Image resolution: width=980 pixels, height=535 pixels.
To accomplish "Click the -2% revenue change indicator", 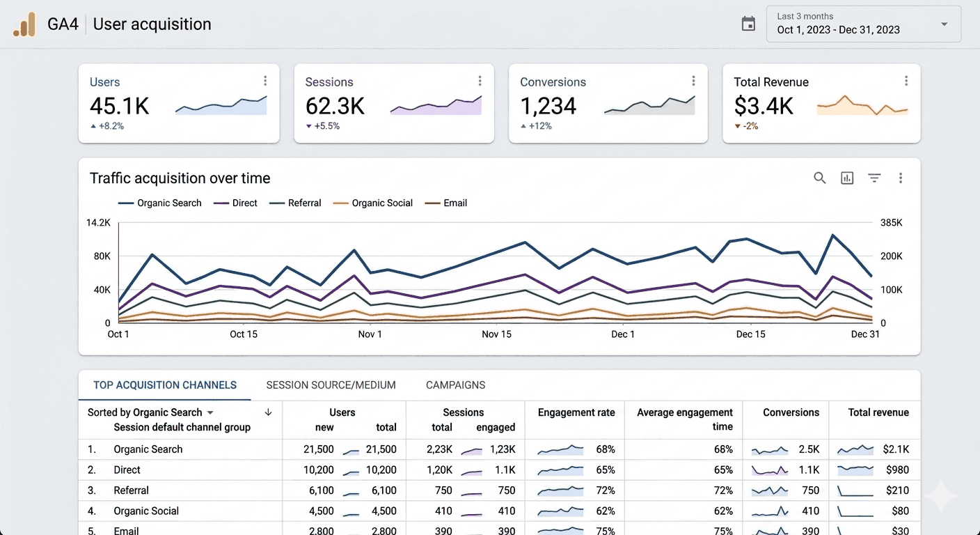I will coord(746,127).
